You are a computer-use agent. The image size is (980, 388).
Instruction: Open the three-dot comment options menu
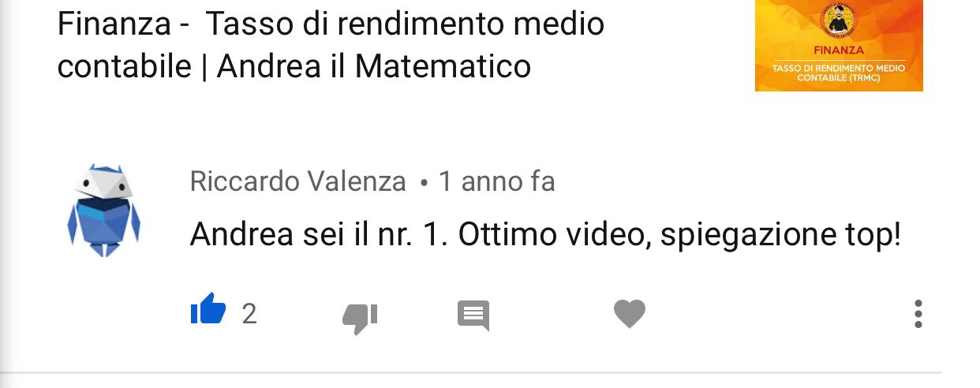click(918, 314)
